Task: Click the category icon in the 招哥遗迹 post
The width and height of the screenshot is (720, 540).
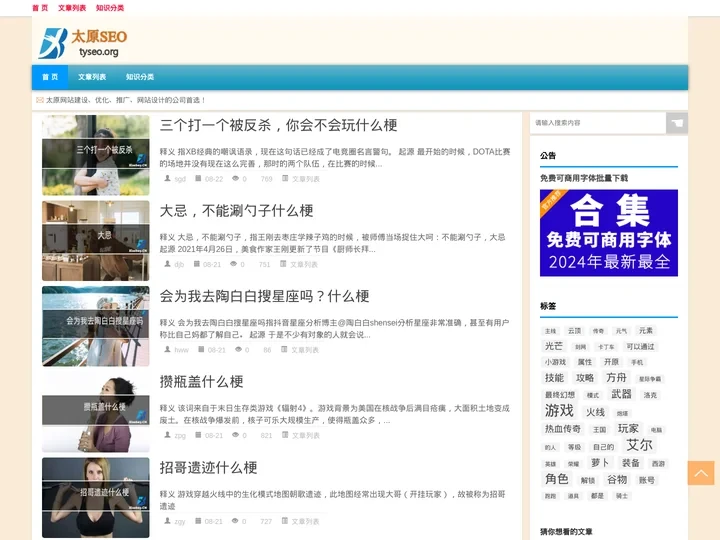Action: [285, 521]
